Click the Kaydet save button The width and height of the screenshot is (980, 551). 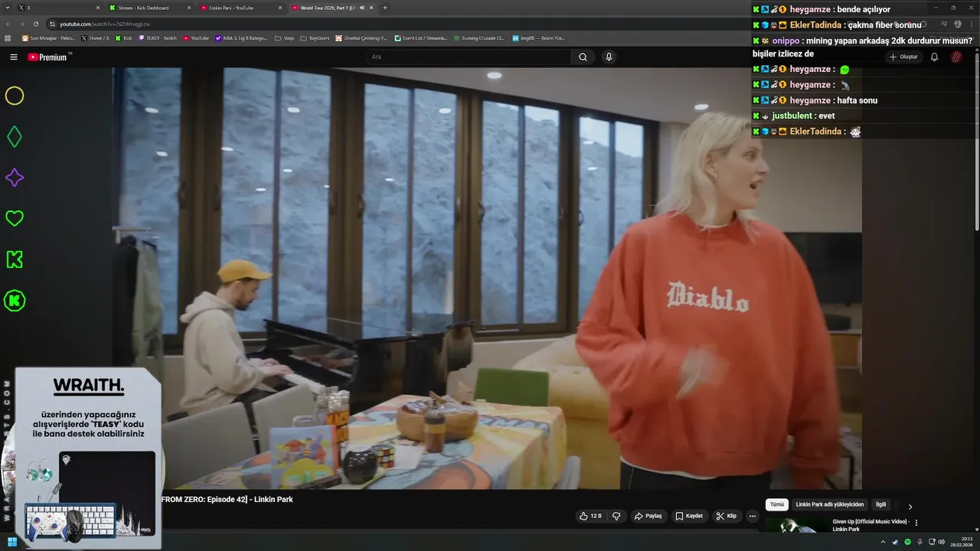click(x=689, y=516)
